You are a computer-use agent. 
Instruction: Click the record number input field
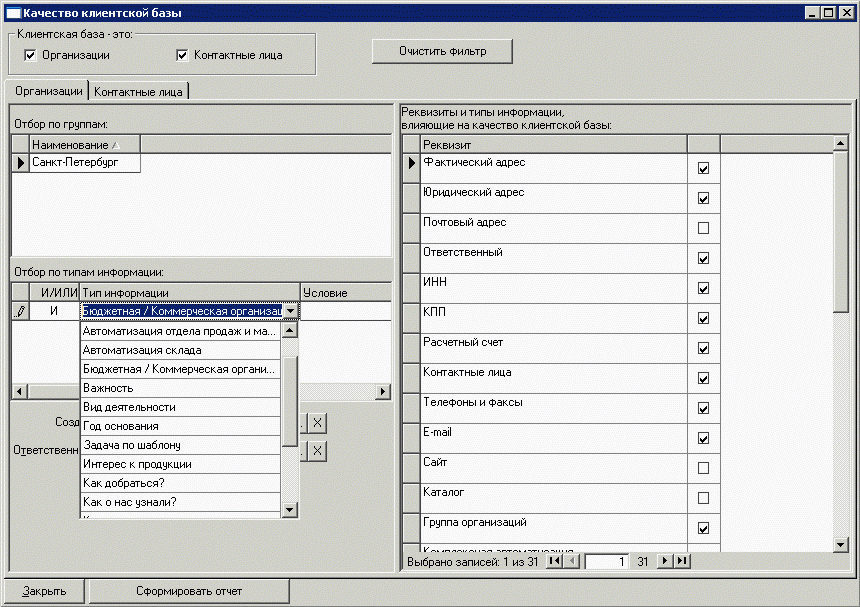pos(607,561)
